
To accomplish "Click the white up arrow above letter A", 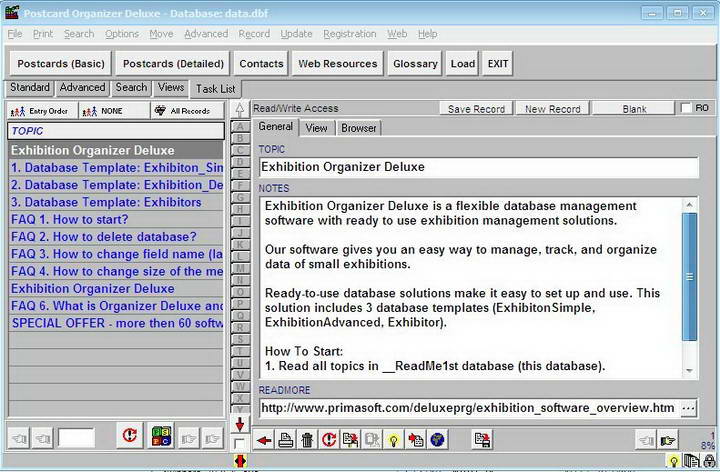I will pos(239,109).
